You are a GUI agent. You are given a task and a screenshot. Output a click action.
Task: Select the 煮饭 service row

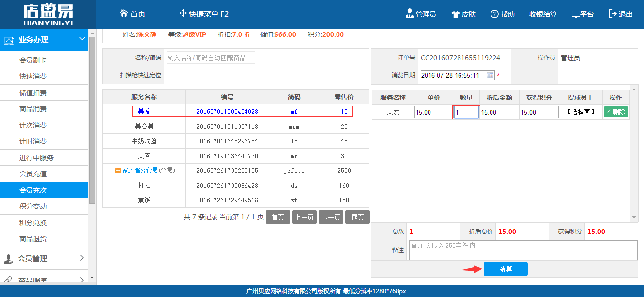tap(236, 200)
